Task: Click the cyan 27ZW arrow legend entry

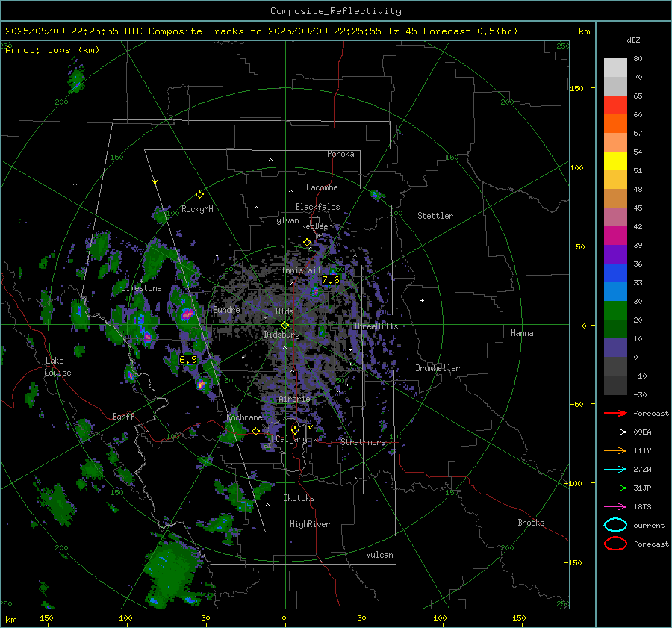Action: (615, 470)
